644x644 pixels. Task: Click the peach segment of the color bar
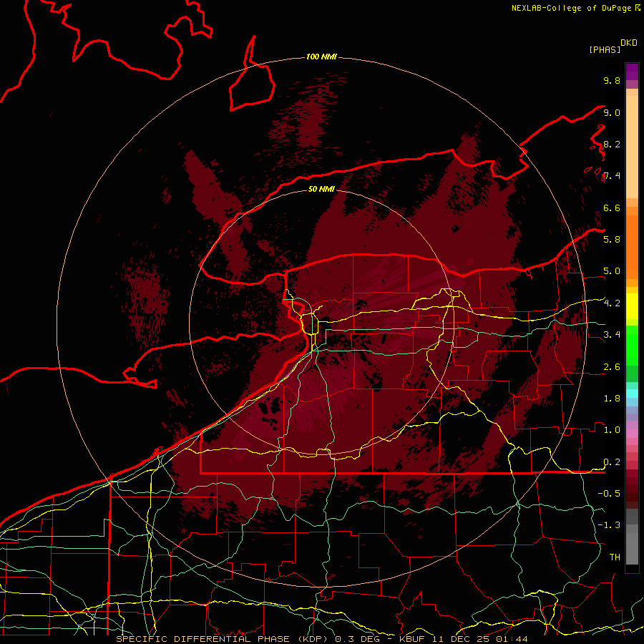pyautogui.click(x=632, y=147)
